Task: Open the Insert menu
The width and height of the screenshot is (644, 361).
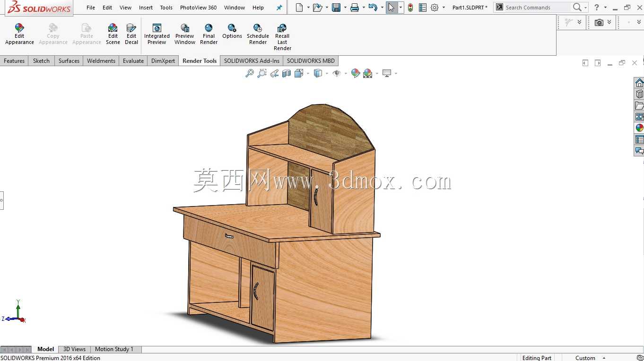Action: click(x=146, y=8)
